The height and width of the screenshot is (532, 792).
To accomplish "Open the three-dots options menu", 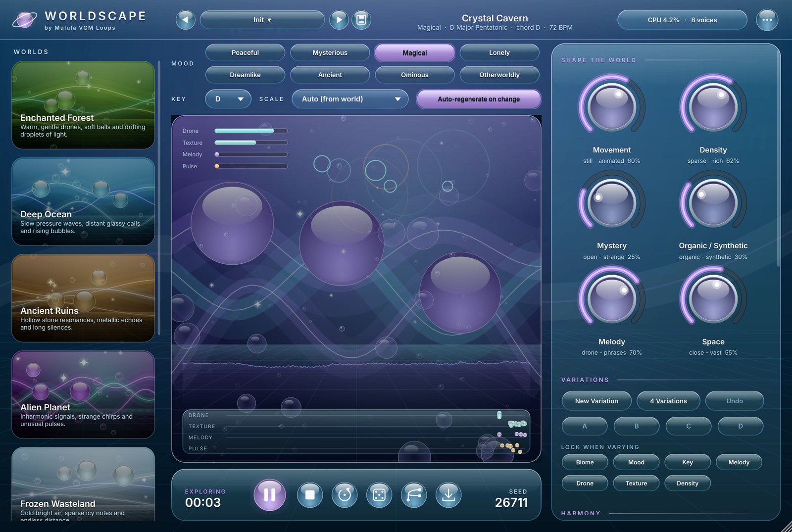I will [767, 20].
